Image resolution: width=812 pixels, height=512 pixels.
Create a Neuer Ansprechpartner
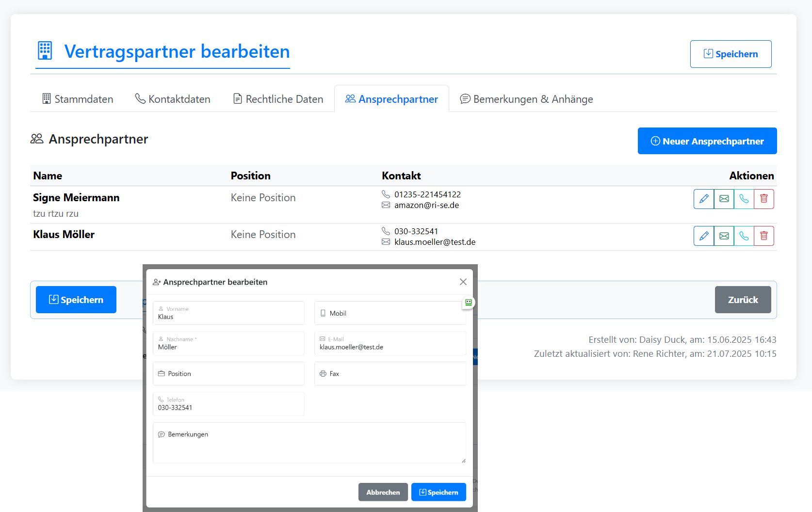[x=707, y=141]
